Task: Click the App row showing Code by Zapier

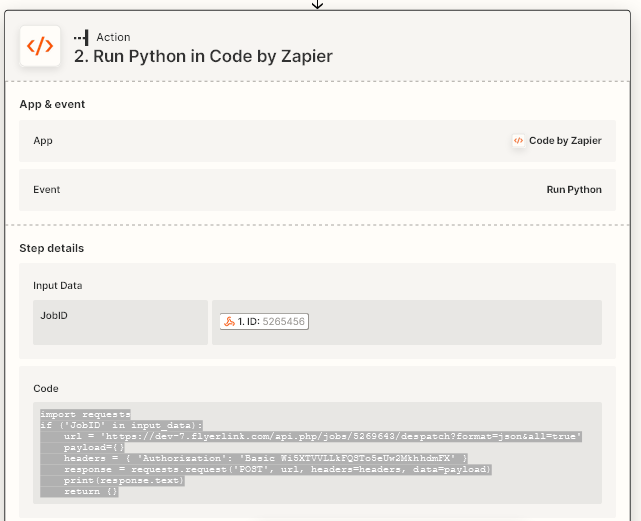Action: [317, 141]
